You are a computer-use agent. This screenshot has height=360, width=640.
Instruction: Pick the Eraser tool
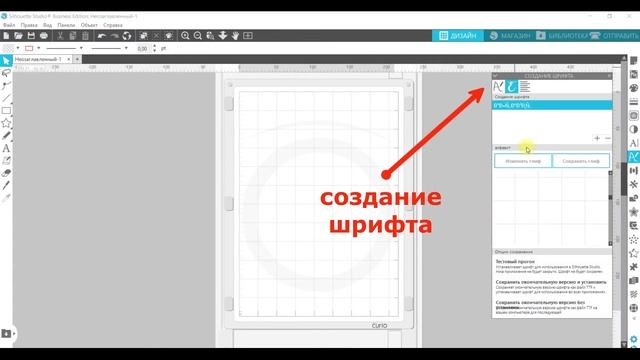6,173
